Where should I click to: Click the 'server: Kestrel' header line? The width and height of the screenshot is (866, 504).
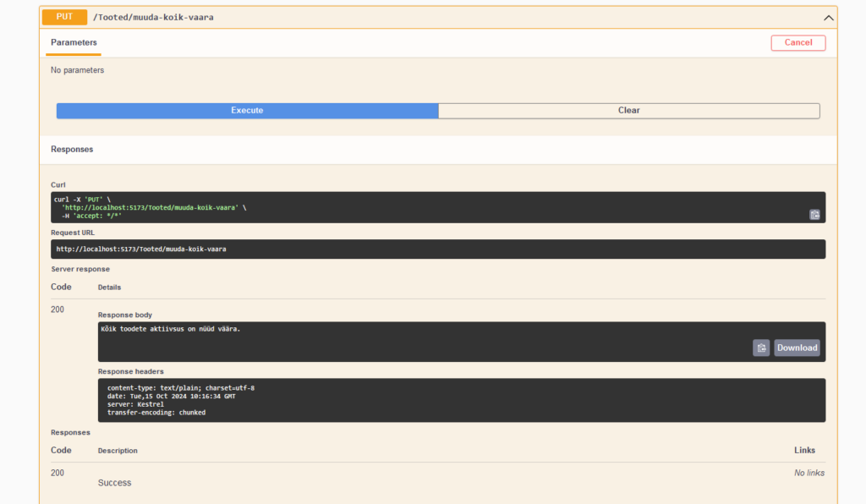coord(135,404)
